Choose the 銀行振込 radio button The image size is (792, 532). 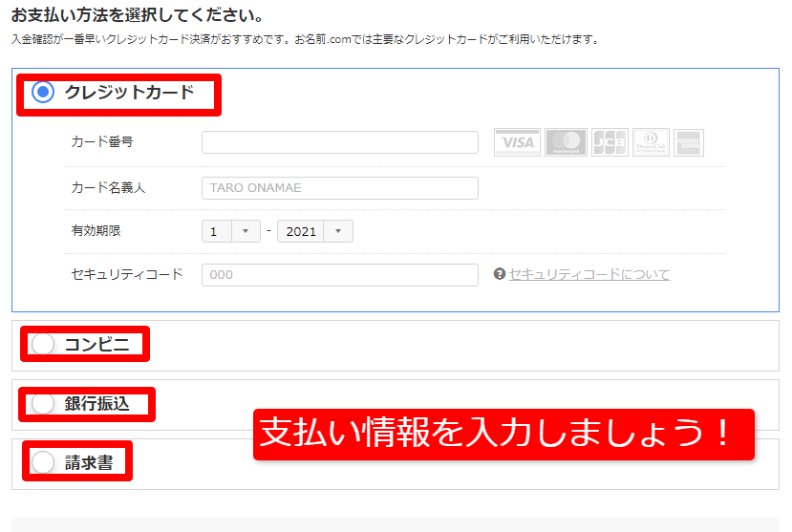point(43,404)
